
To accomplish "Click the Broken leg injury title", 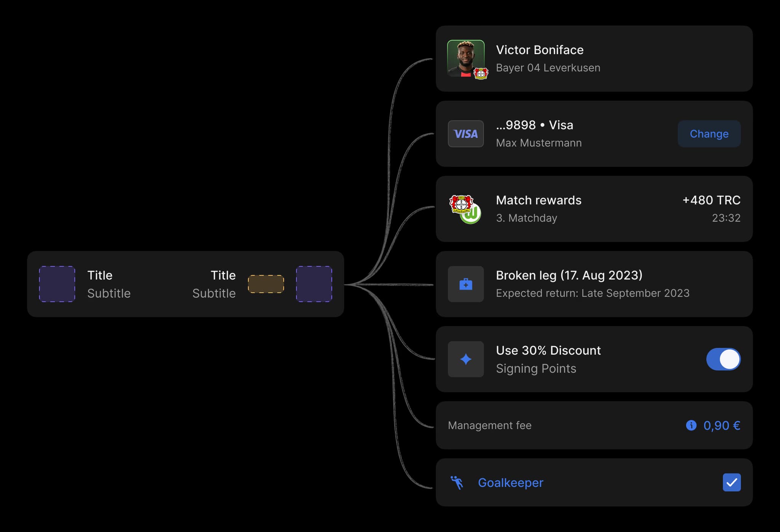I will (569, 275).
